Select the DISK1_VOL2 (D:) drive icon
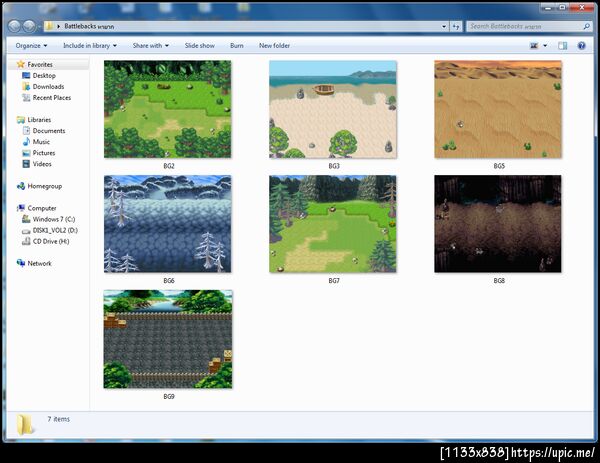The width and height of the screenshot is (600, 463). point(26,231)
